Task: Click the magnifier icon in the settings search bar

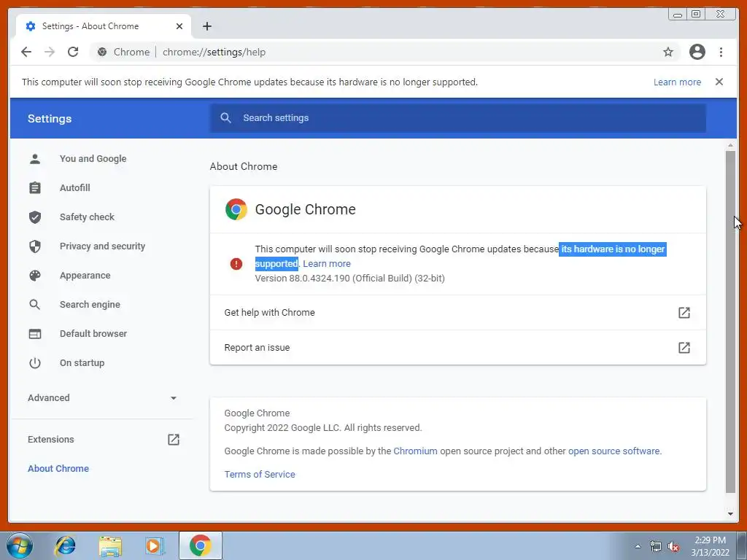Action: click(x=226, y=118)
